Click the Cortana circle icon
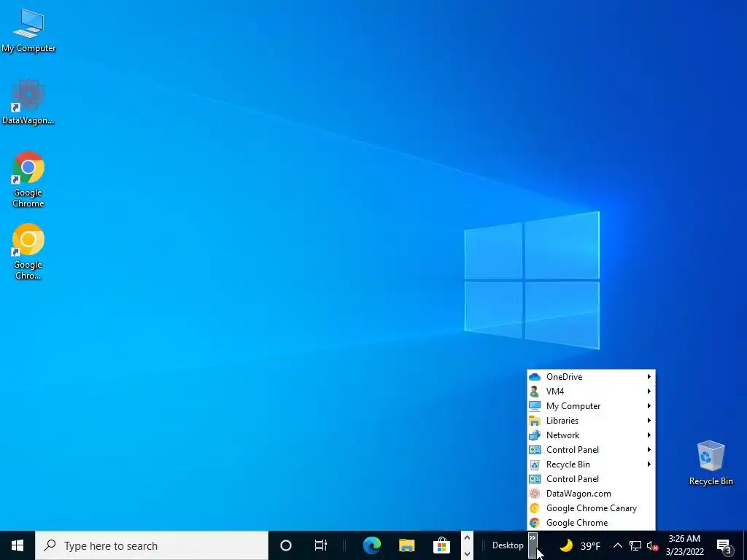Screen dimensions: 747x560 click(286, 545)
